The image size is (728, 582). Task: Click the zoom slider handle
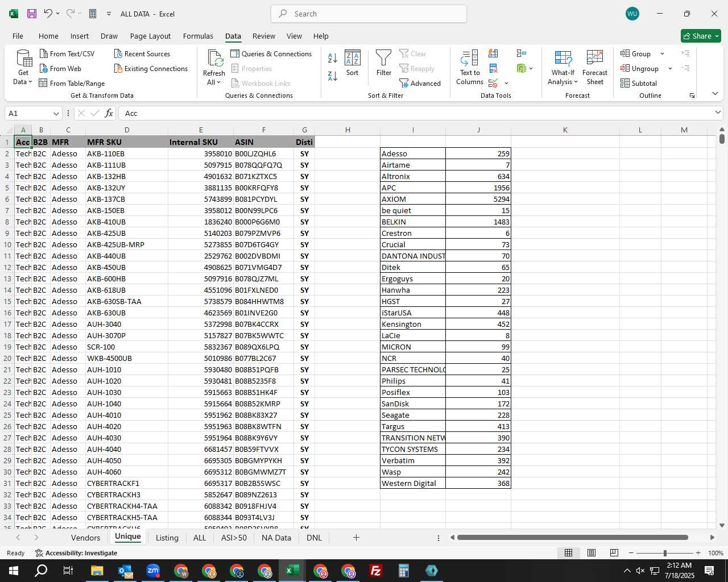[x=664, y=552]
